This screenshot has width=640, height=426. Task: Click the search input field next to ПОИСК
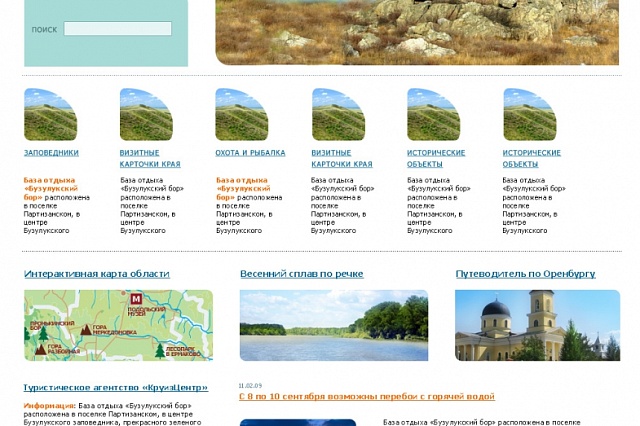(118, 29)
